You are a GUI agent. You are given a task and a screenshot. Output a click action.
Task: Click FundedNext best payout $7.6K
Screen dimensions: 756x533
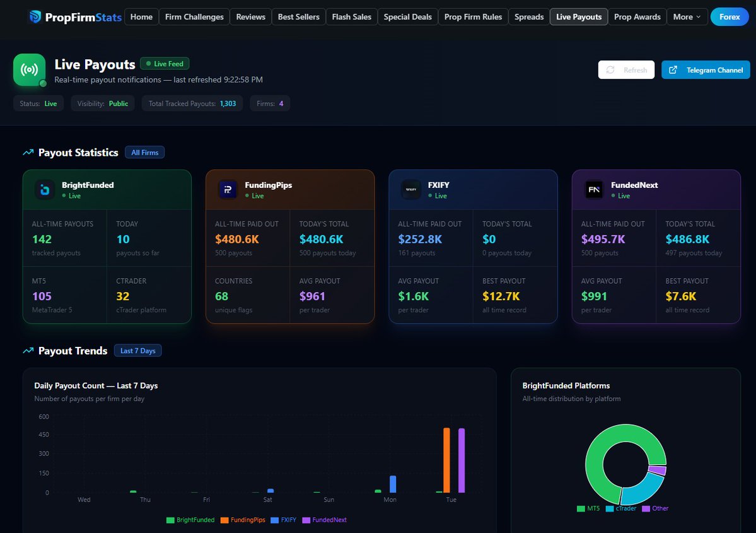pyautogui.click(x=681, y=296)
